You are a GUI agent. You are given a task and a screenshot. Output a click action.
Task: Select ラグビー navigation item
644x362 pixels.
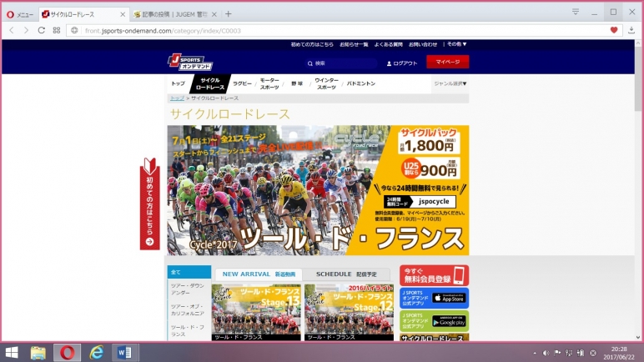(x=242, y=83)
